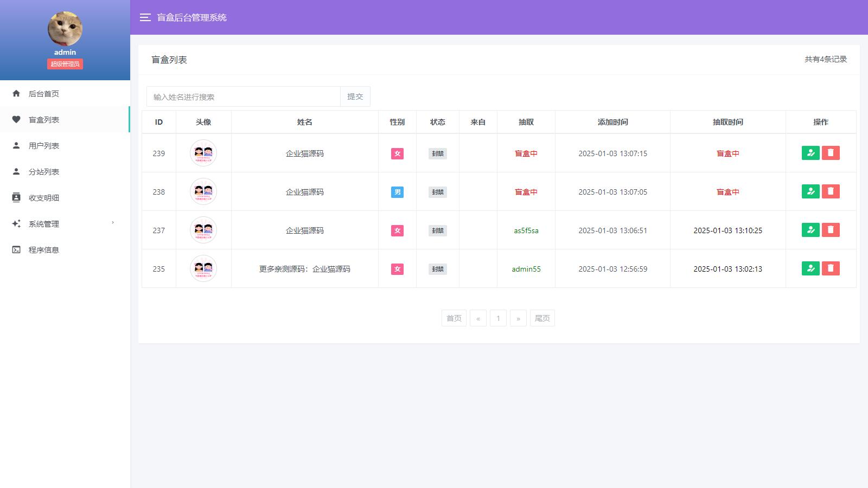868x488 pixels.
Task: Click the admin cat avatar picture
Action: [x=65, y=29]
